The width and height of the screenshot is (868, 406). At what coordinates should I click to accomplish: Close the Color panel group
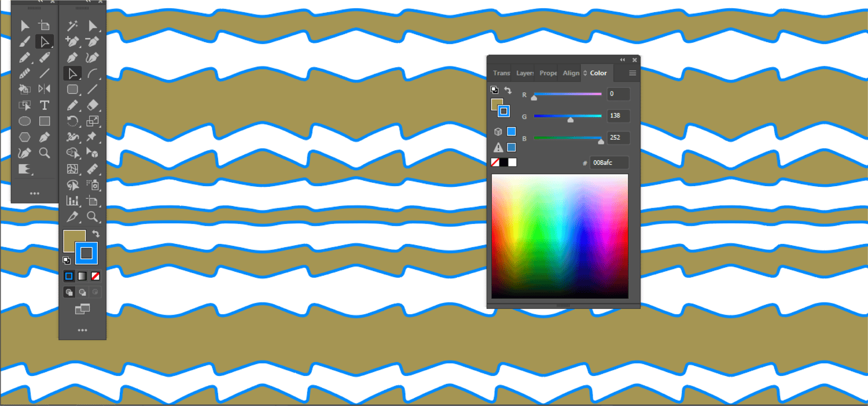click(x=635, y=60)
